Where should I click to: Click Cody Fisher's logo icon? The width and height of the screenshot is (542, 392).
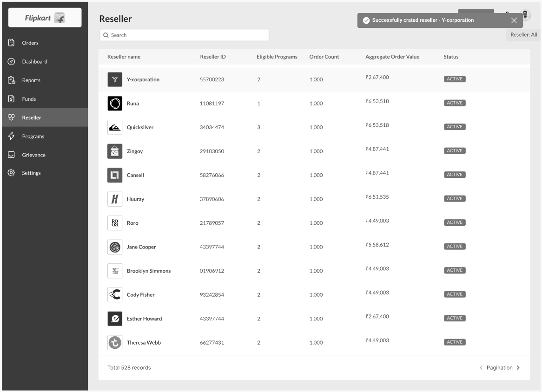[115, 294]
